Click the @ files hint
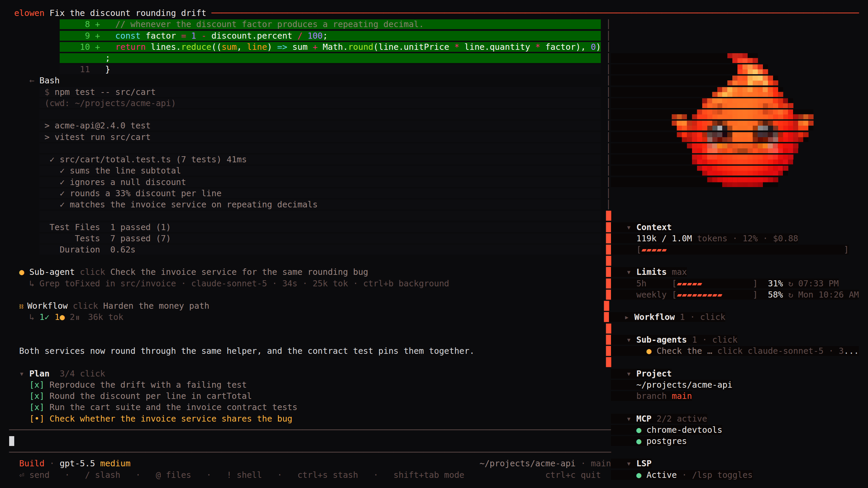This screenshot has height=488, width=868. click(173, 475)
